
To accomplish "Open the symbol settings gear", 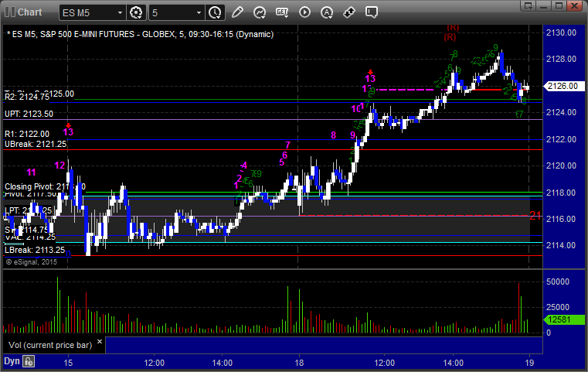I will (x=136, y=13).
